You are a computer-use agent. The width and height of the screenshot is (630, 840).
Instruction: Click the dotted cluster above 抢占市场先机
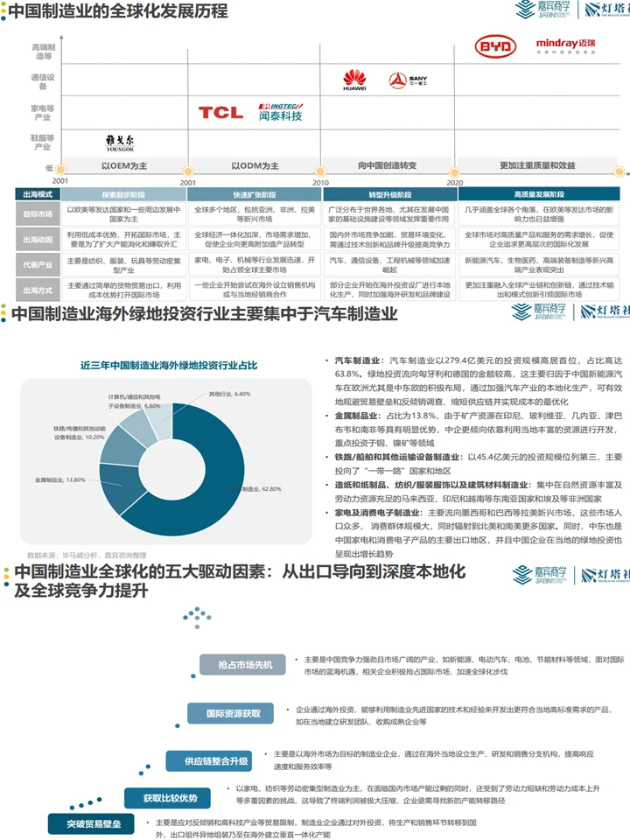pos(197,617)
